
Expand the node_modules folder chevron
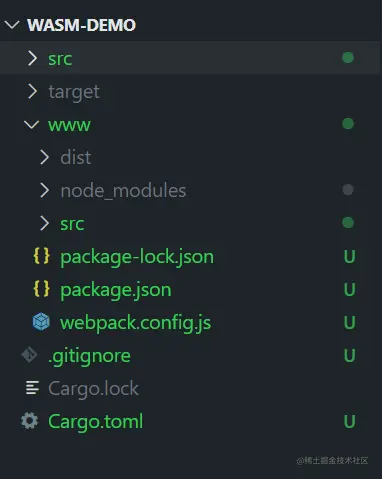[x=44, y=190]
